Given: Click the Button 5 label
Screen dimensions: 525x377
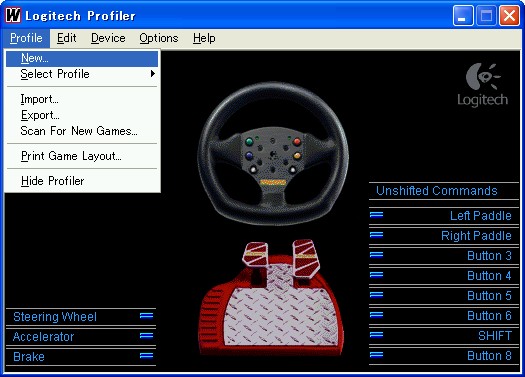Looking at the screenshot, I should [489, 296].
